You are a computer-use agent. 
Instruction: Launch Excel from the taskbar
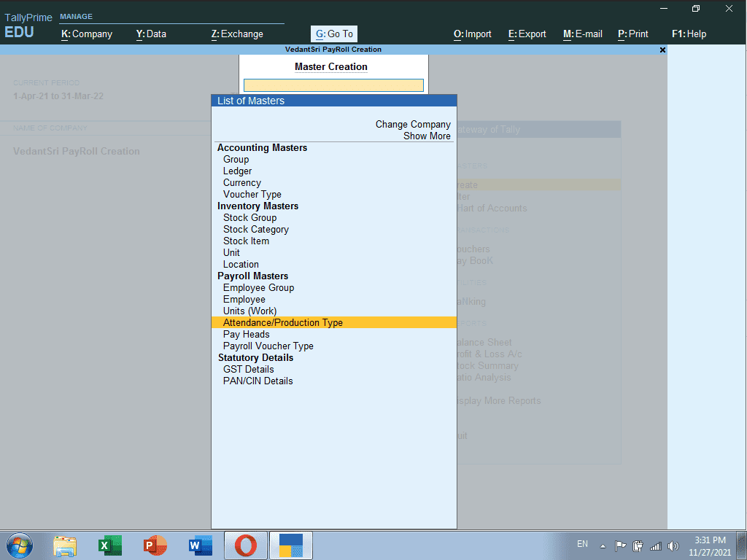pyautogui.click(x=110, y=545)
